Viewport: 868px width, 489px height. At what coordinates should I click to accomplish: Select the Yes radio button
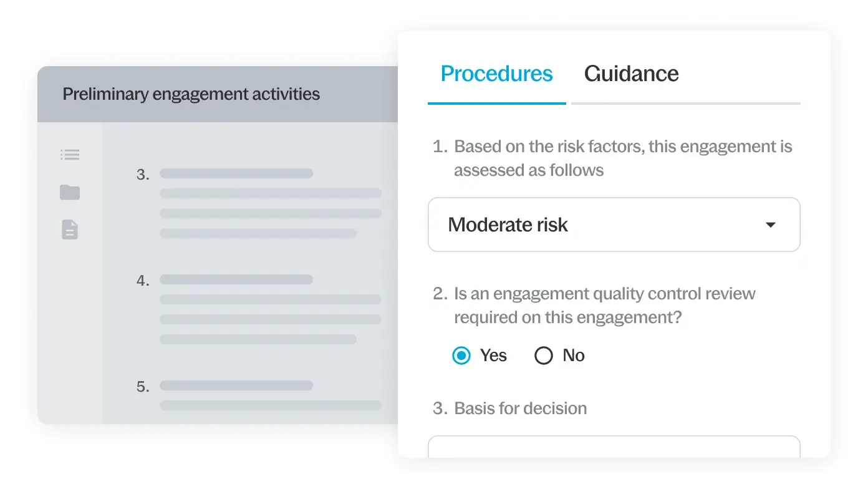pyautogui.click(x=461, y=356)
